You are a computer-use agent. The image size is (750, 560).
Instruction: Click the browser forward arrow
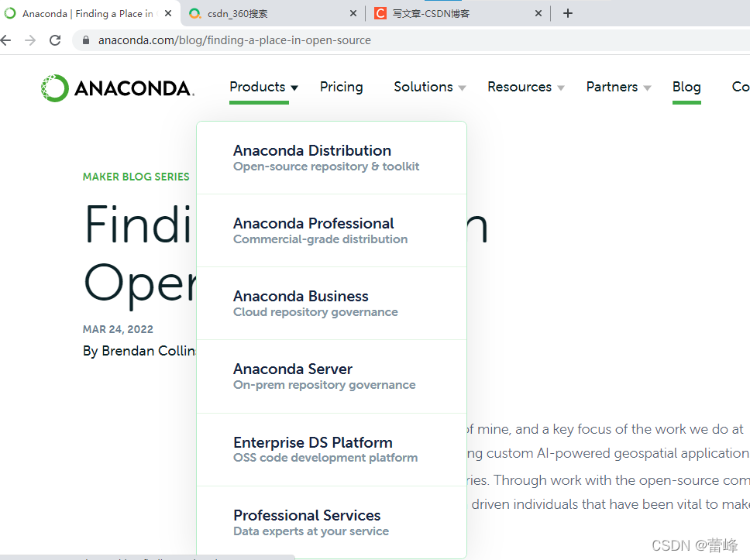pos(30,40)
